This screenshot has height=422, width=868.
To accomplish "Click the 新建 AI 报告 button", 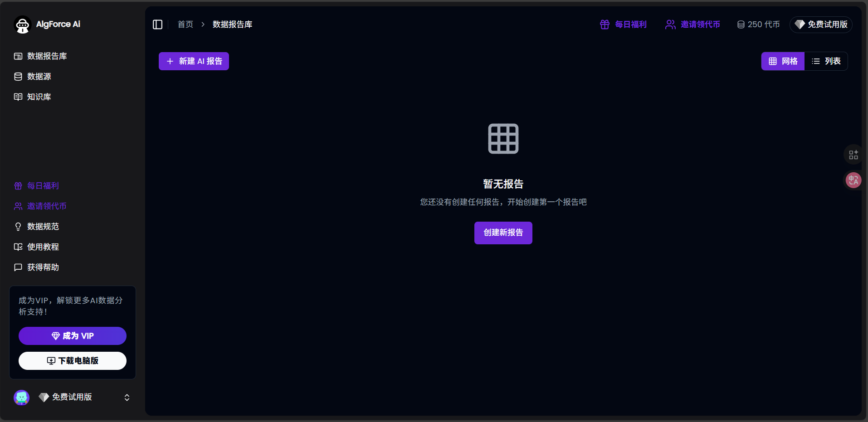I will pyautogui.click(x=194, y=61).
